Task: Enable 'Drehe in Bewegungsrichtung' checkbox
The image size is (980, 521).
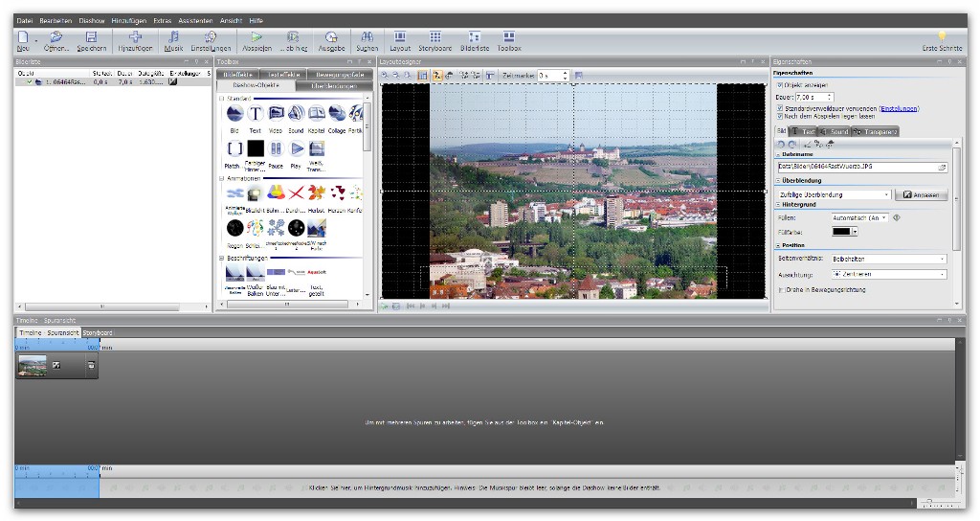Action: 780,289
